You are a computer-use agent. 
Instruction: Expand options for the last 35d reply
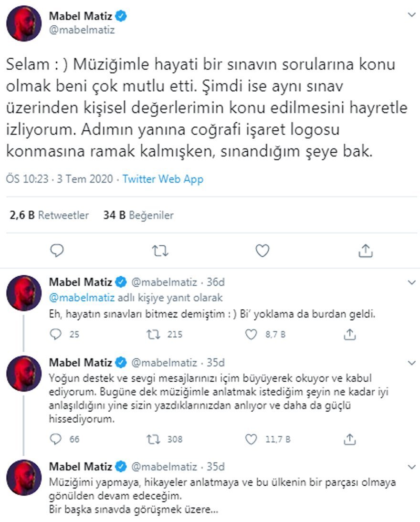click(x=411, y=467)
